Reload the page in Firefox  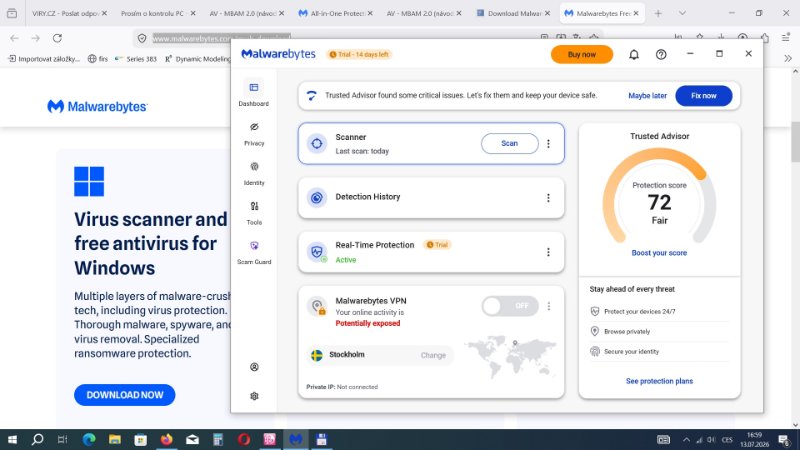click(57, 38)
